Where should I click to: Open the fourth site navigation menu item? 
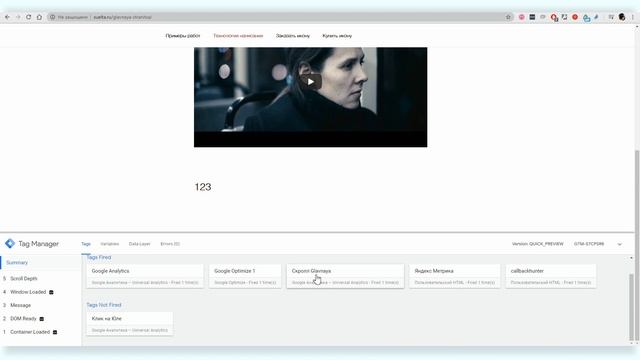(x=337, y=36)
